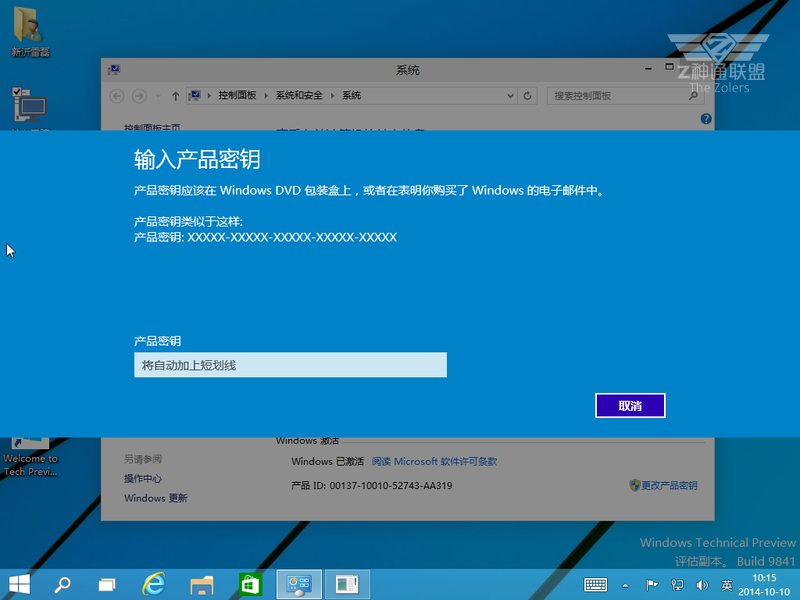Click the 输入产品密钥 heading
This screenshot has height=600, width=800.
click(197, 159)
